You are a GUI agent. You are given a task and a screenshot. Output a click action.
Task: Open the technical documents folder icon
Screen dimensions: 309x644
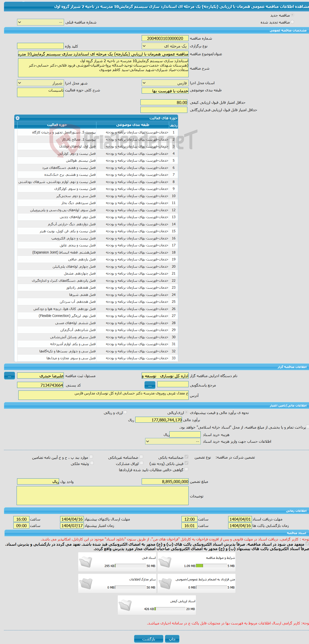pyautogui.click(x=86, y=562)
